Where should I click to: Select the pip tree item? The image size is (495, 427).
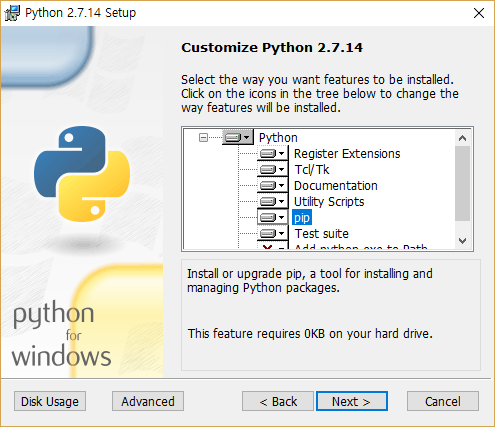tap(302, 217)
